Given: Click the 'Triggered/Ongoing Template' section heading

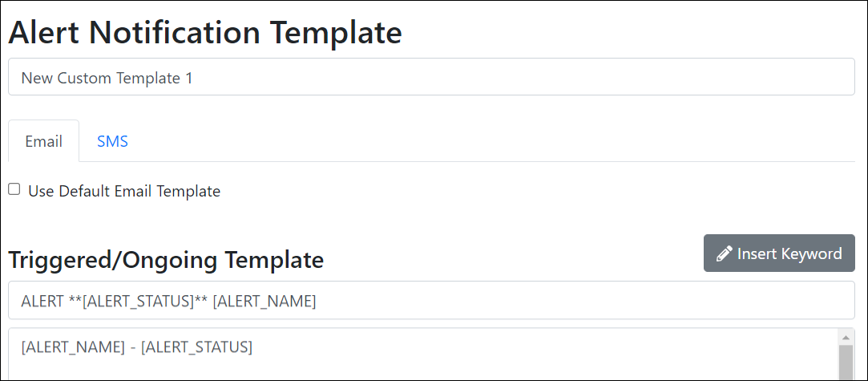Looking at the screenshot, I should point(166,260).
